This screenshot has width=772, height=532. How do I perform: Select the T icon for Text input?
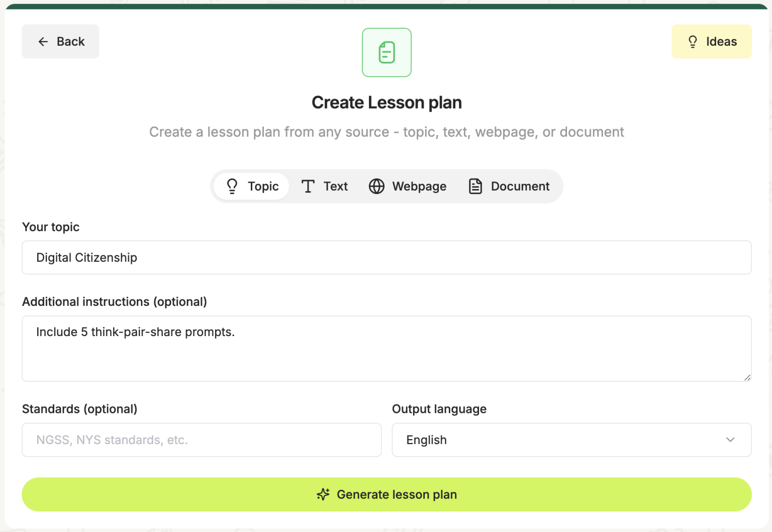308,186
